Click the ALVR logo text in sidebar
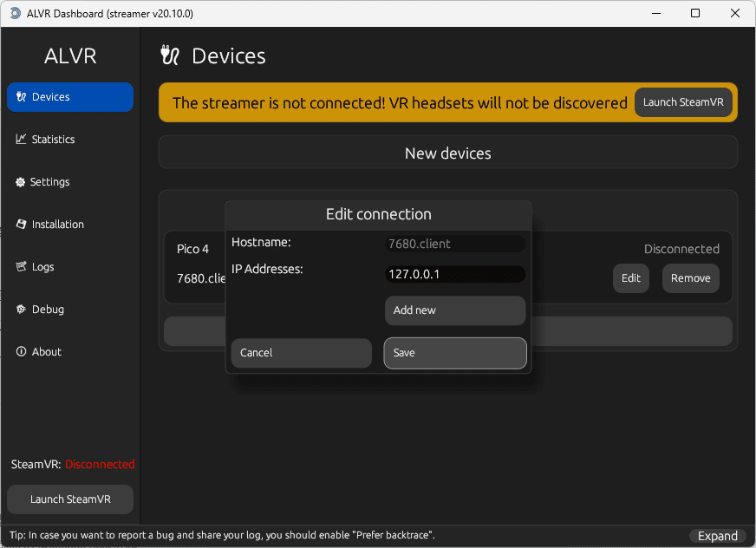Image resolution: width=756 pixels, height=548 pixels. [70, 56]
